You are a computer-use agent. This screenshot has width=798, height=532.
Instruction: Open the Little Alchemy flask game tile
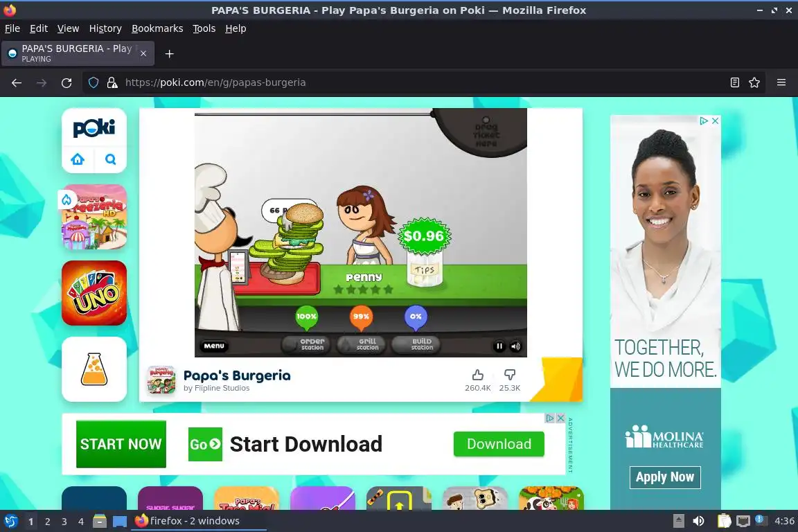[x=94, y=369]
